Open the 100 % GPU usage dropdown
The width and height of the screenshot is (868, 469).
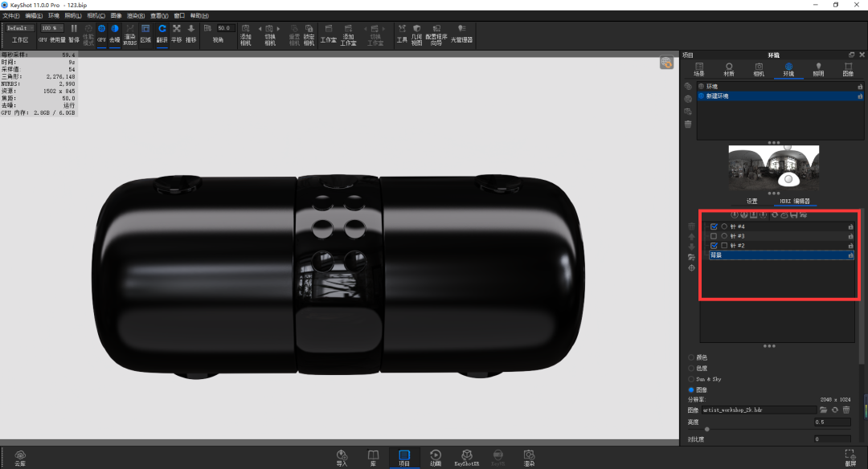click(51, 28)
